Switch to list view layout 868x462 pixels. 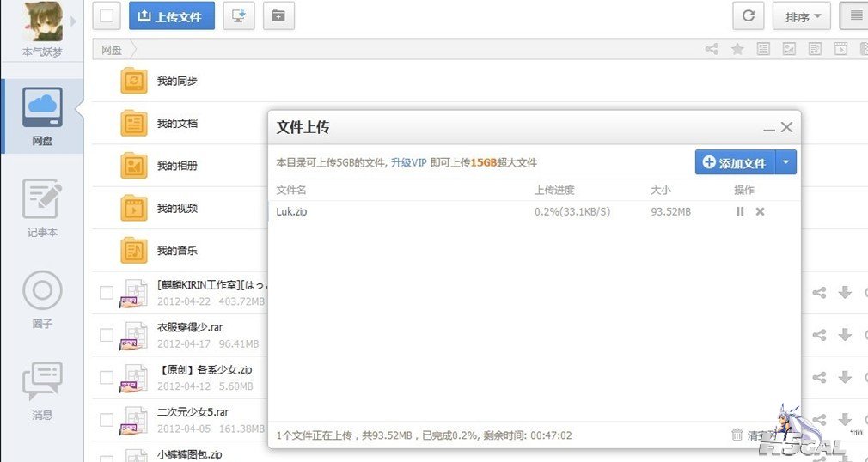(856, 15)
